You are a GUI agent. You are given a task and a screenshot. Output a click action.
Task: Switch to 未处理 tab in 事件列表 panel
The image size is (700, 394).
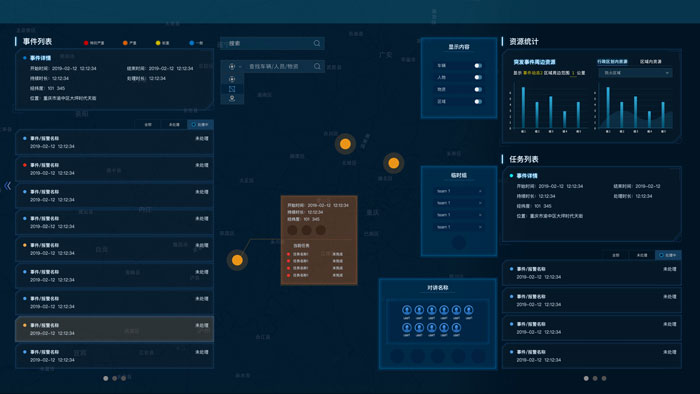(174, 124)
